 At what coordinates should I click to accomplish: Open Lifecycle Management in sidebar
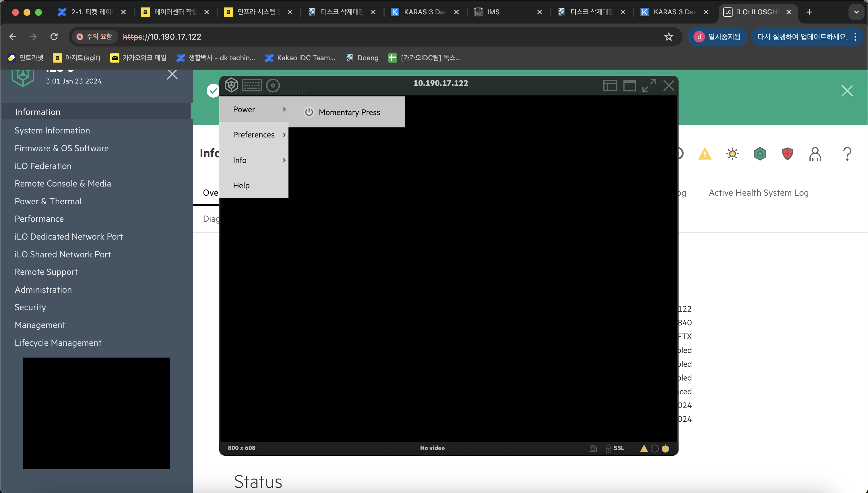tap(58, 343)
